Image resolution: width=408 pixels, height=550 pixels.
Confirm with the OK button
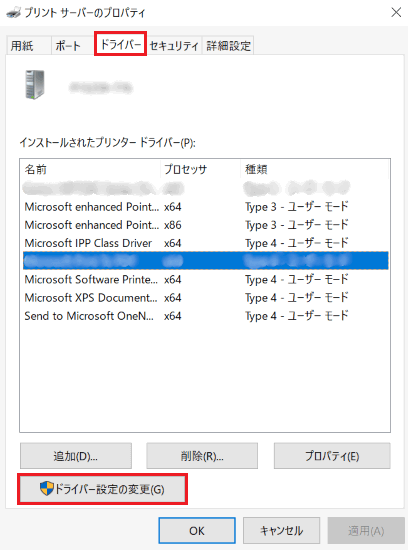click(x=197, y=530)
